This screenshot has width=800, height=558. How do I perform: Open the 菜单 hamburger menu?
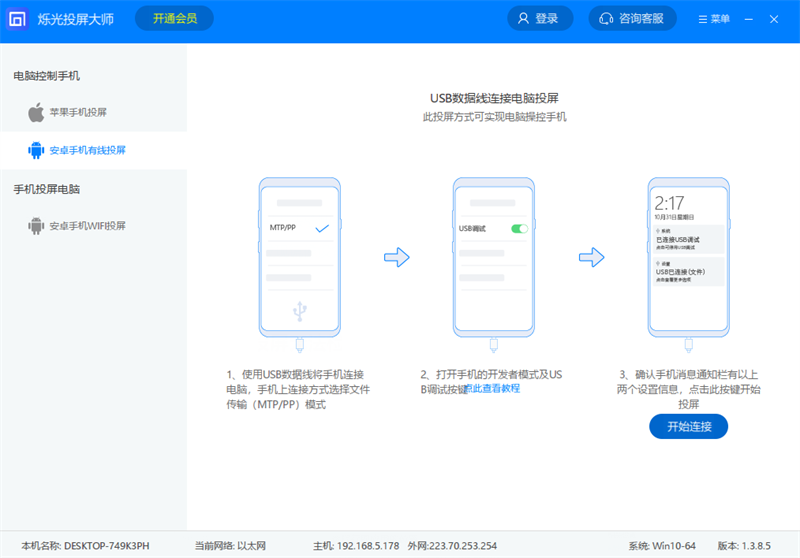pos(714,19)
